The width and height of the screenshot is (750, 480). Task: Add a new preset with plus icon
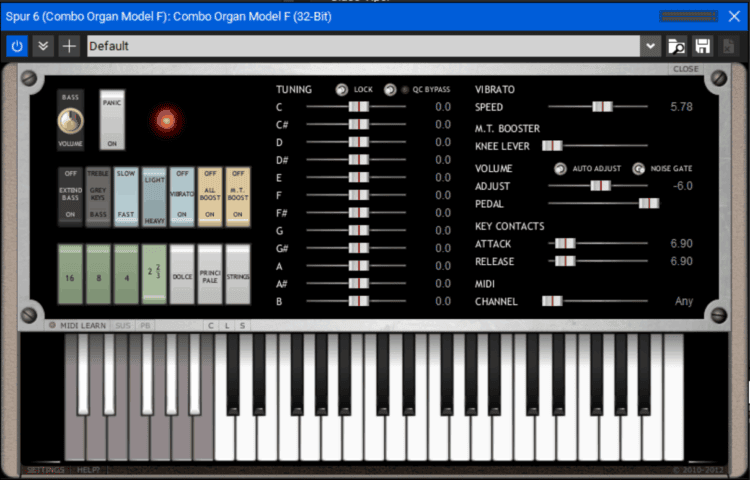click(69, 46)
